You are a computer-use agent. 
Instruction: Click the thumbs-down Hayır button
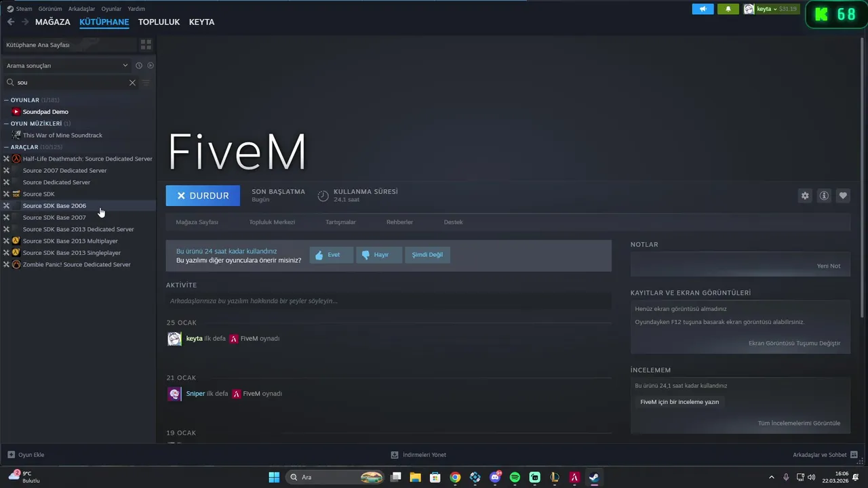click(379, 255)
